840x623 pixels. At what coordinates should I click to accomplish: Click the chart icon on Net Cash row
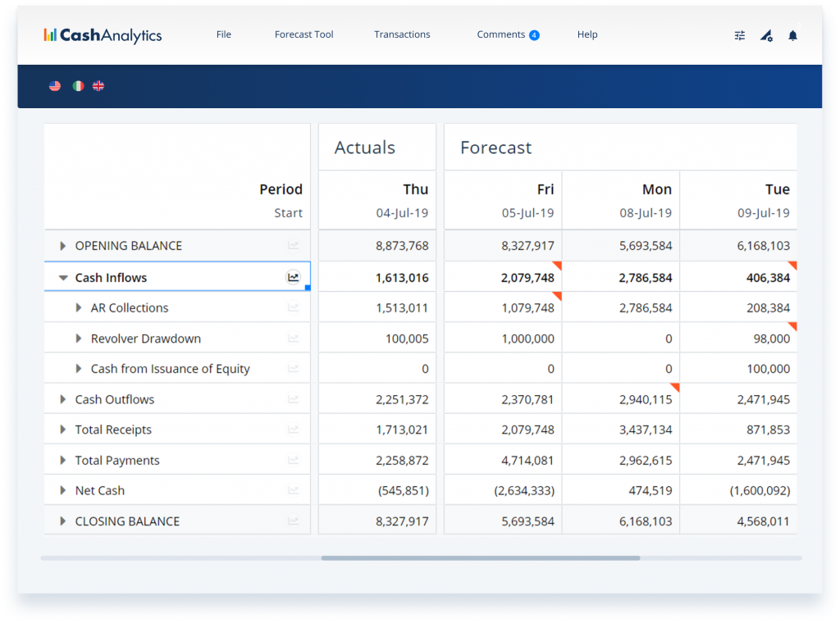[293, 490]
